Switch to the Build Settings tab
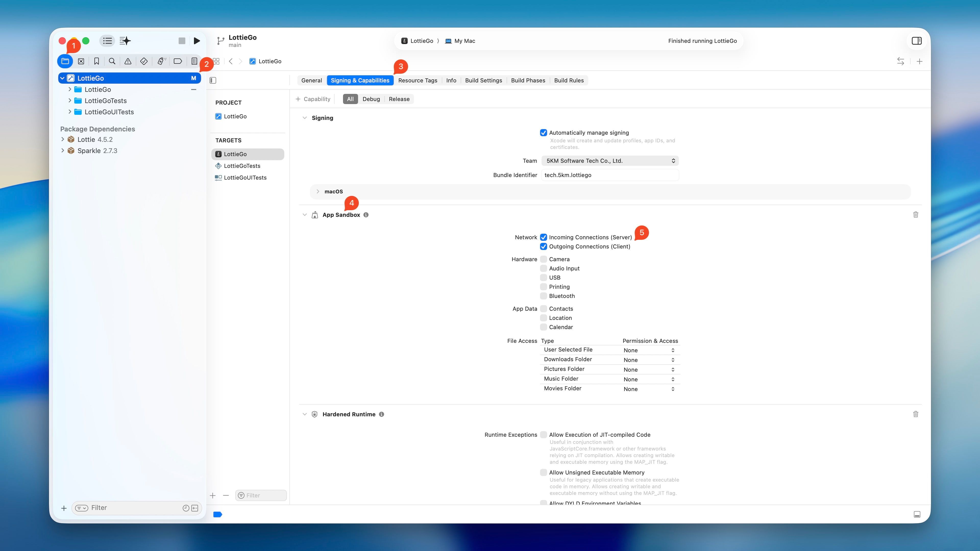The height and width of the screenshot is (551, 980). pyautogui.click(x=483, y=80)
